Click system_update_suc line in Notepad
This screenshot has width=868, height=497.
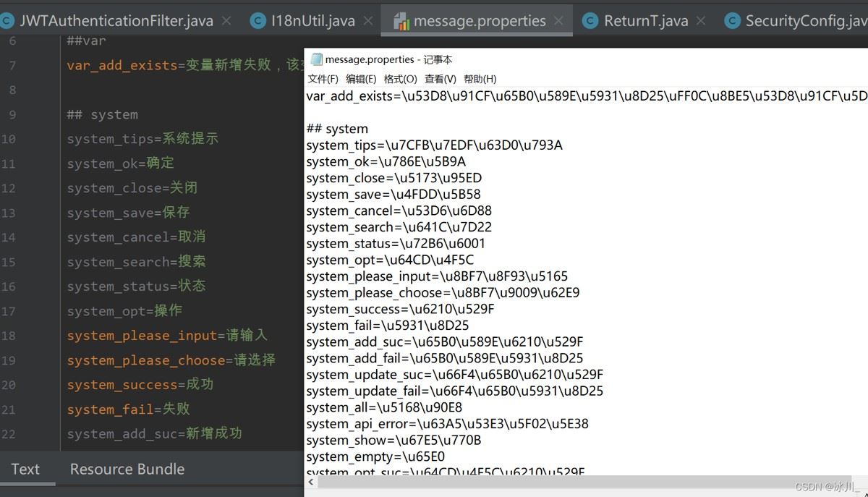pos(454,375)
